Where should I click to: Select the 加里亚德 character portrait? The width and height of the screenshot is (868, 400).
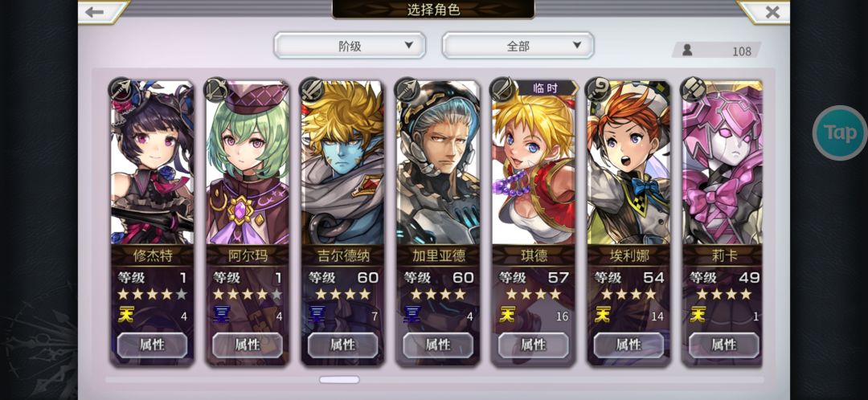(x=438, y=163)
